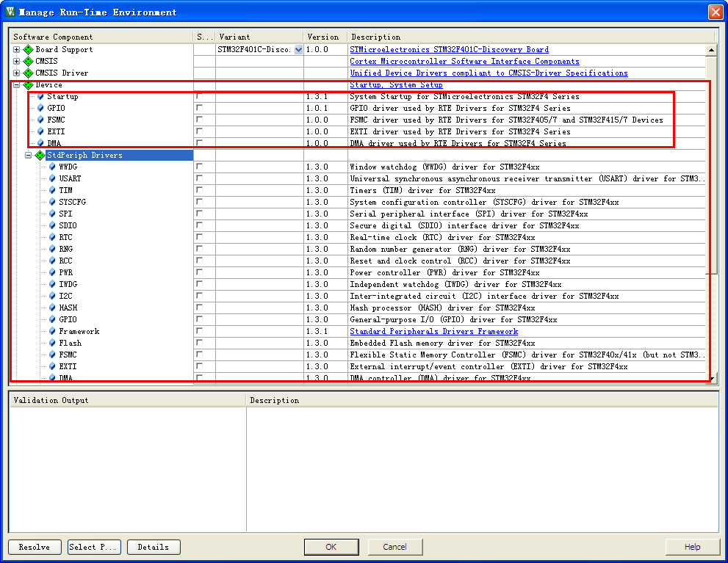The image size is (728, 563).
Task: Click the blue icon beside RCC
Action: (52, 261)
